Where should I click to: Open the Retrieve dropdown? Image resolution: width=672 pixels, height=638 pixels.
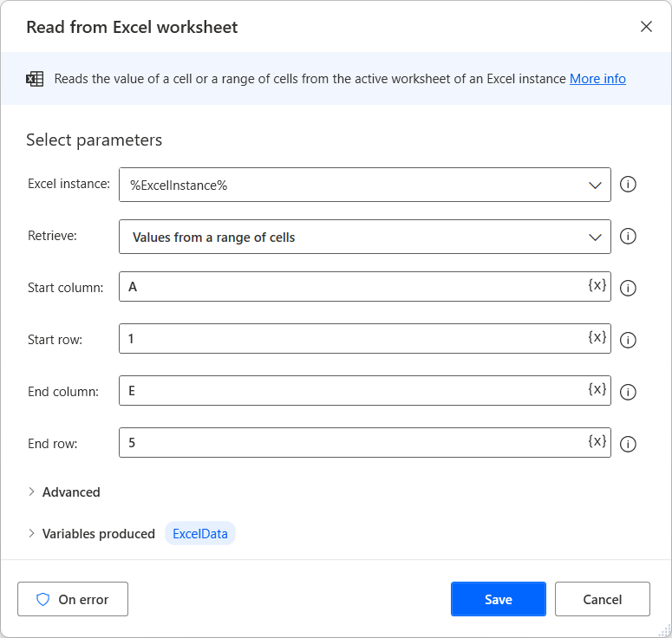(365, 237)
